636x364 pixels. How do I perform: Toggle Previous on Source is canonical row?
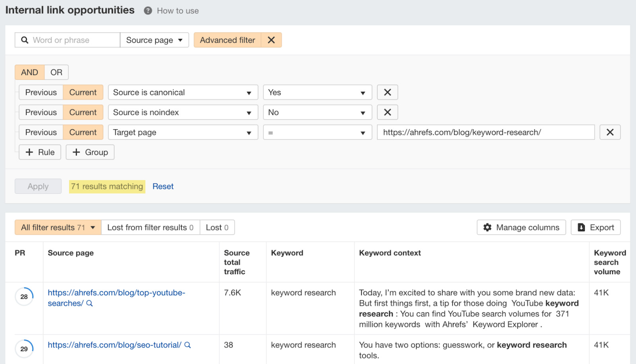pyautogui.click(x=41, y=93)
